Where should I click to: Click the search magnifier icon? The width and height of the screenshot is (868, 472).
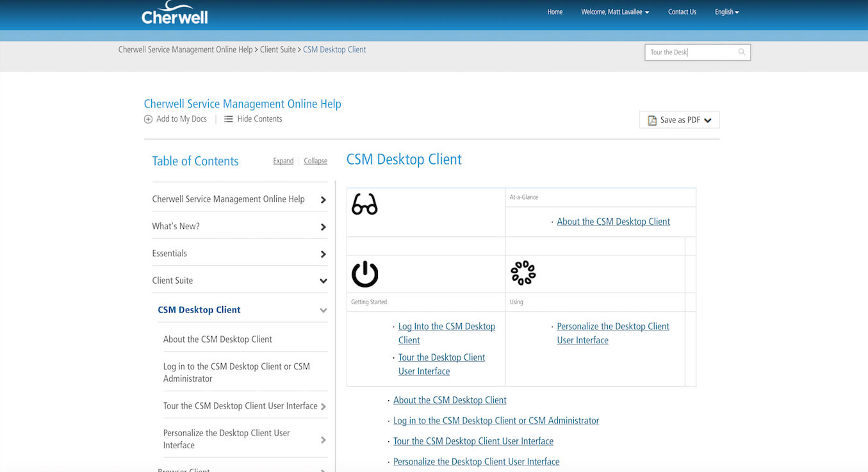pos(741,53)
